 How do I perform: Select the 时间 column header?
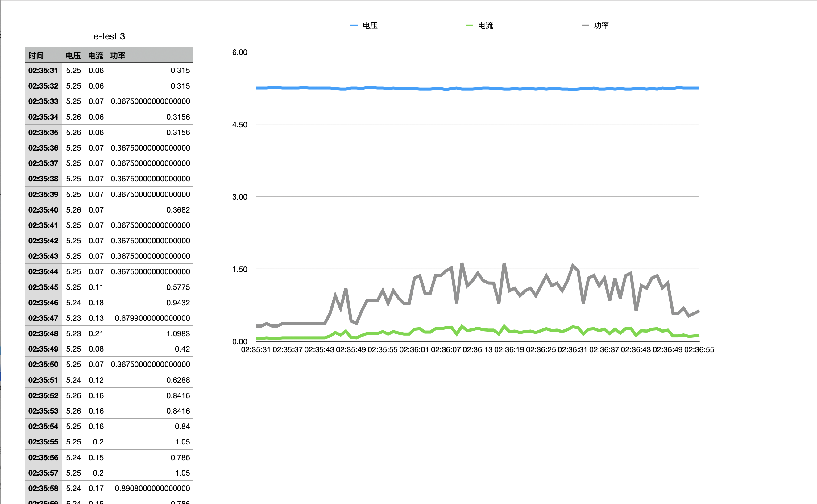pyautogui.click(x=44, y=55)
